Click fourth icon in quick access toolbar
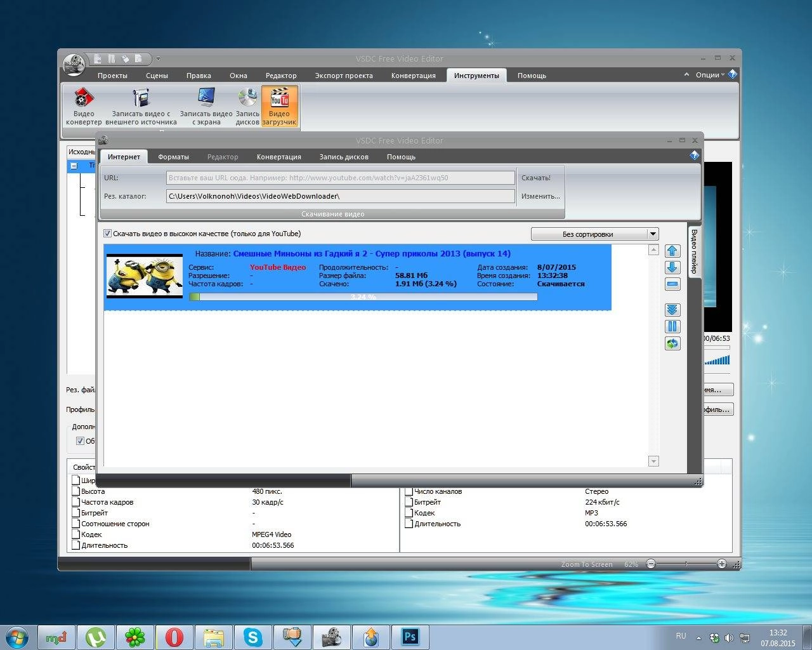Viewport: 812px width, 650px height. coord(138,58)
